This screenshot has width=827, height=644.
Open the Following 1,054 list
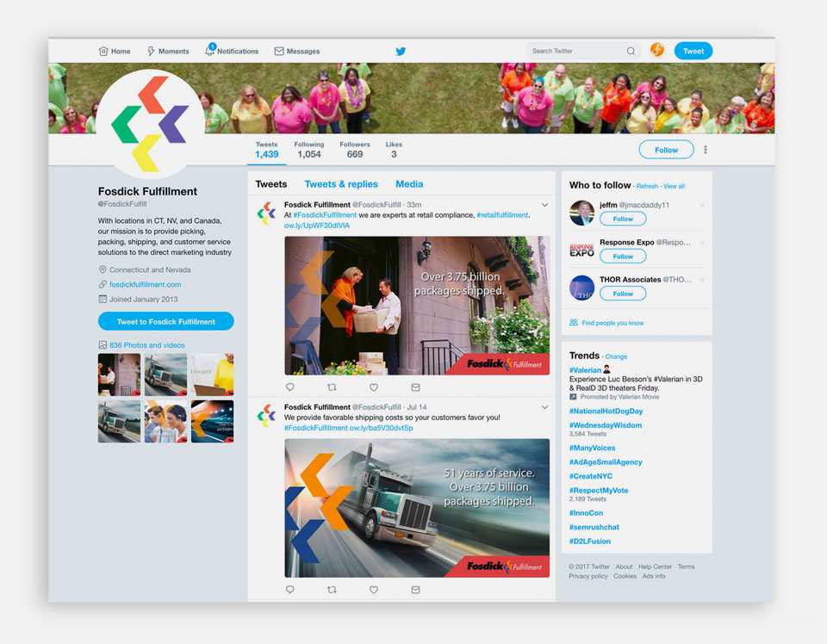pos(309,150)
